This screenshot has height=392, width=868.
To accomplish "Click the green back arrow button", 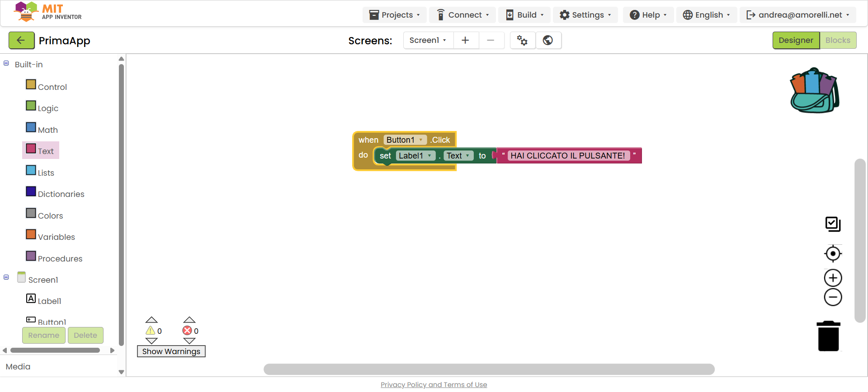I will click(21, 41).
